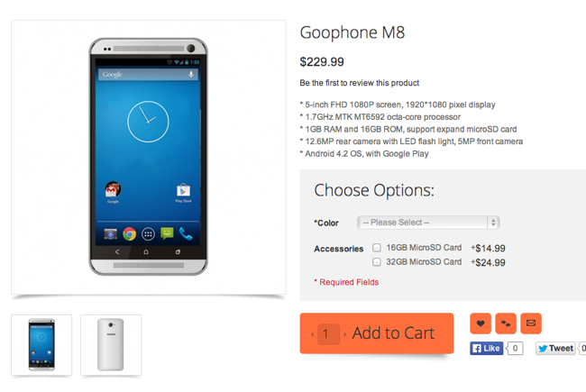Image resolution: width=586 pixels, height=392 pixels.
Task: Click the quantity input field
Action: tap(328, 334)
